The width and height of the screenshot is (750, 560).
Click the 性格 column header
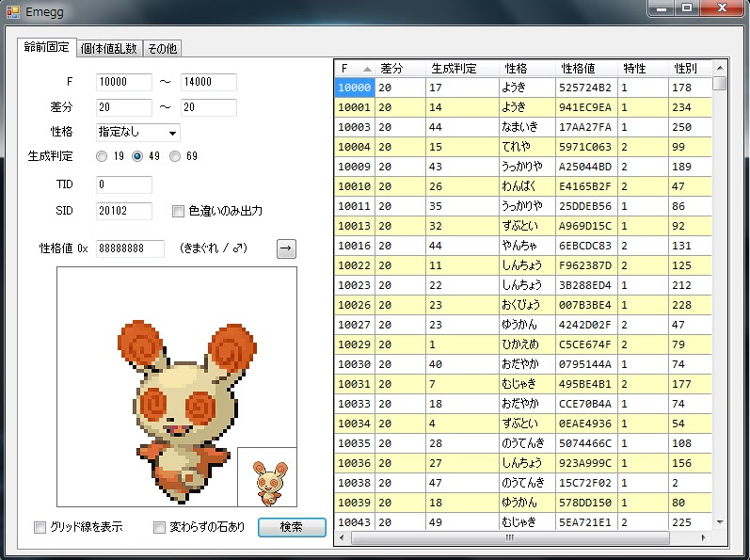pos(527,69)
